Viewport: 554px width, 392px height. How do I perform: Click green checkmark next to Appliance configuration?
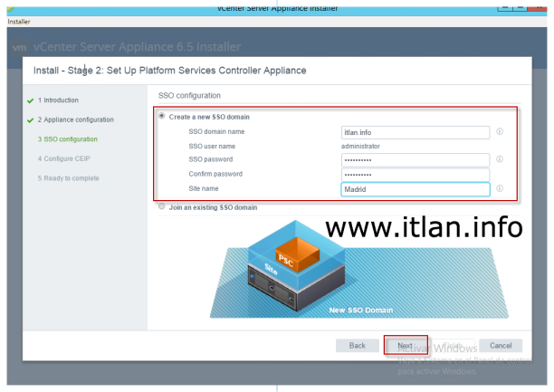31,120
